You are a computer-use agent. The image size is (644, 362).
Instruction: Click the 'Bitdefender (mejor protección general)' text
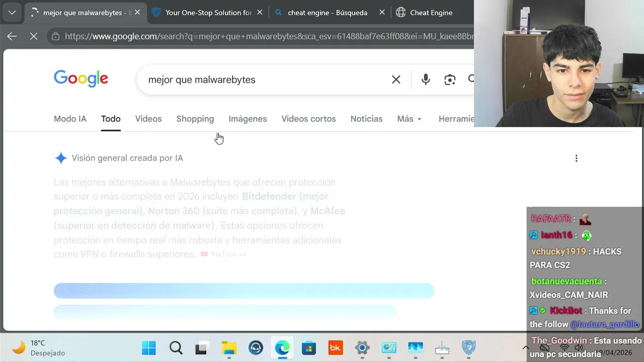click(x=191, y=204)
